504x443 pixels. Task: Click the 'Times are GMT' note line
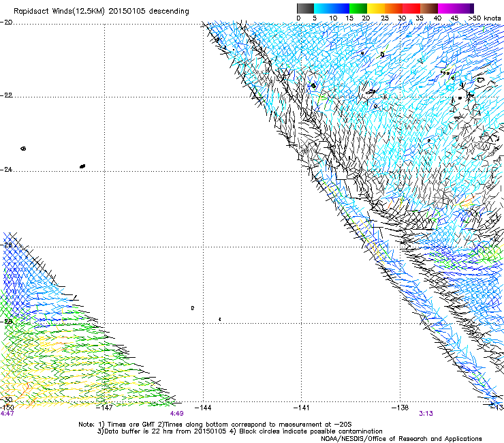click(x=215, y=425)
